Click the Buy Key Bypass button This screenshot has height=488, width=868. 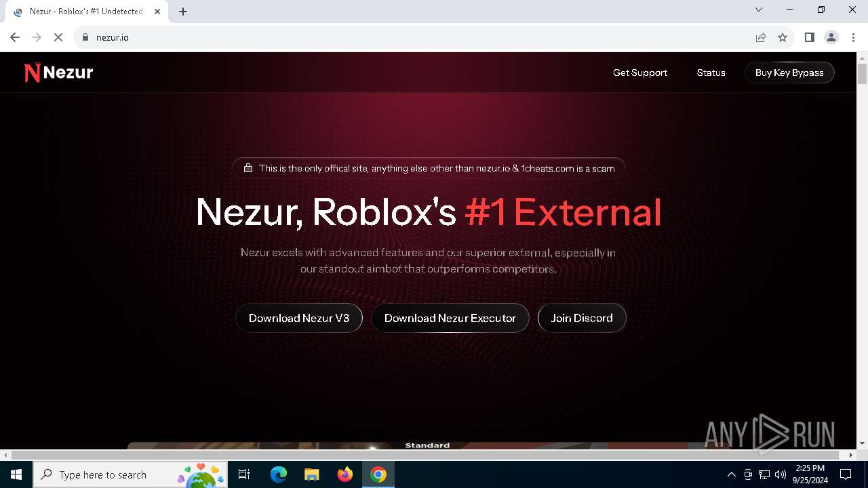pos(789,73)
